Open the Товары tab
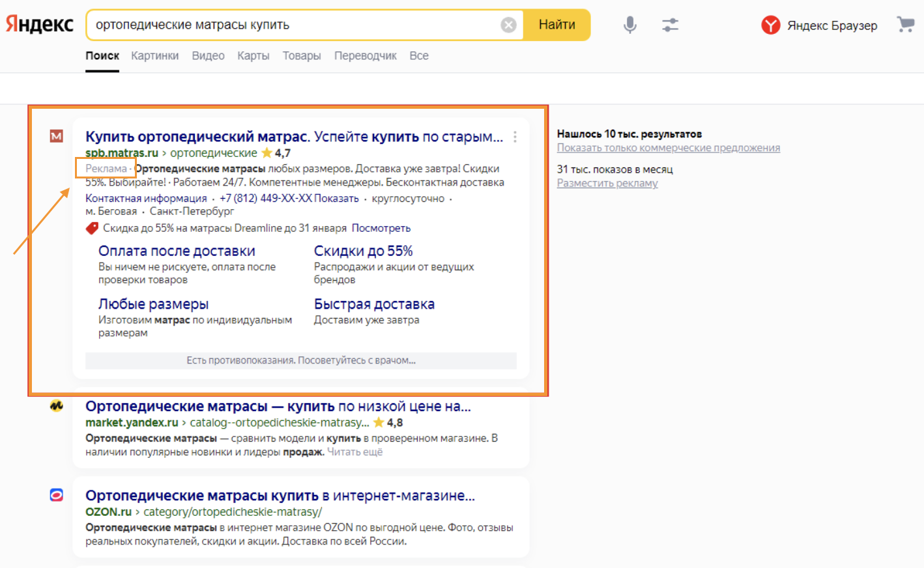Viewport: 924px width, 568px height. (x=302, y=56)
